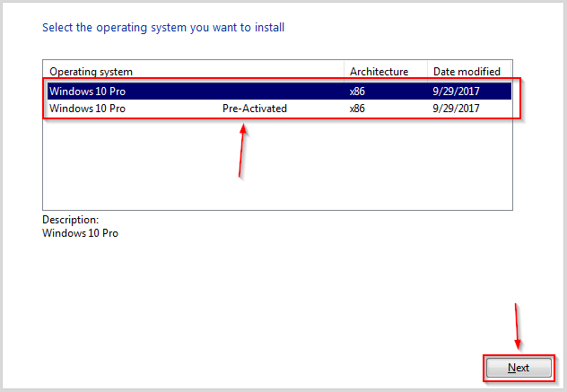Image resolution: width=567 pixels, height=392 pixels.
Task: Click divider between Operating system and Architecture headers
Action: [x=344, y=72]
